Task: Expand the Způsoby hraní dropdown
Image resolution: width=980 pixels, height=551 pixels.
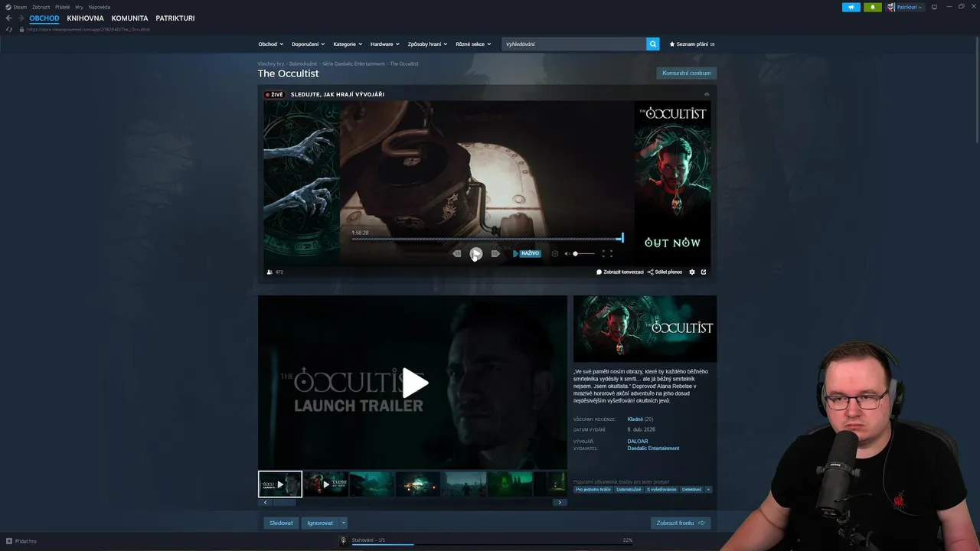Action: click(427, 44)
